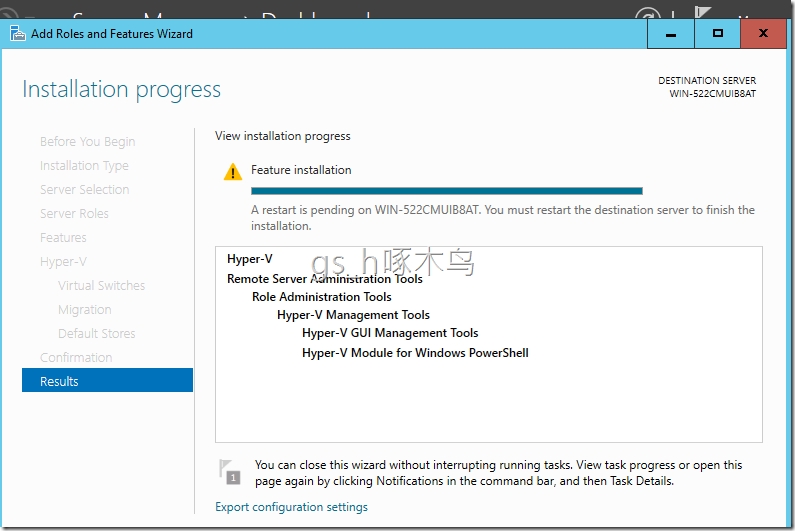The image size is (795, 531).
Task: Select the Before You Begin step
Action: [88, 141]
